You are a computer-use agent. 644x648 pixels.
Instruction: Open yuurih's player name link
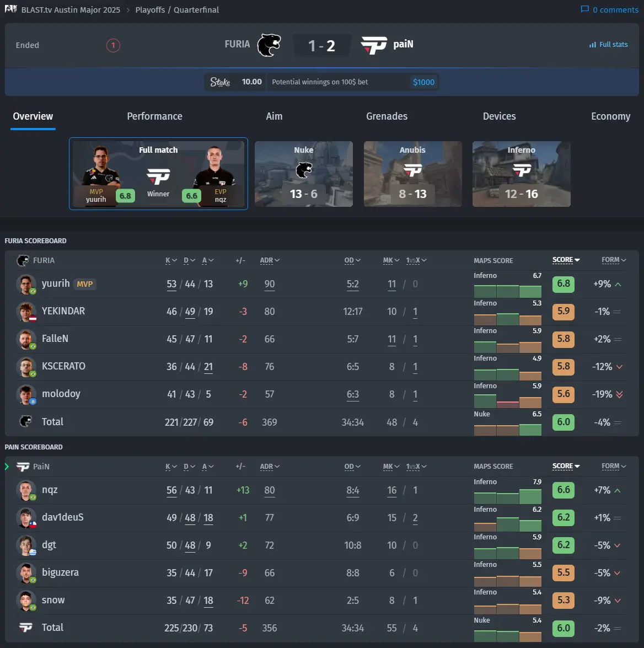point(56,283)
